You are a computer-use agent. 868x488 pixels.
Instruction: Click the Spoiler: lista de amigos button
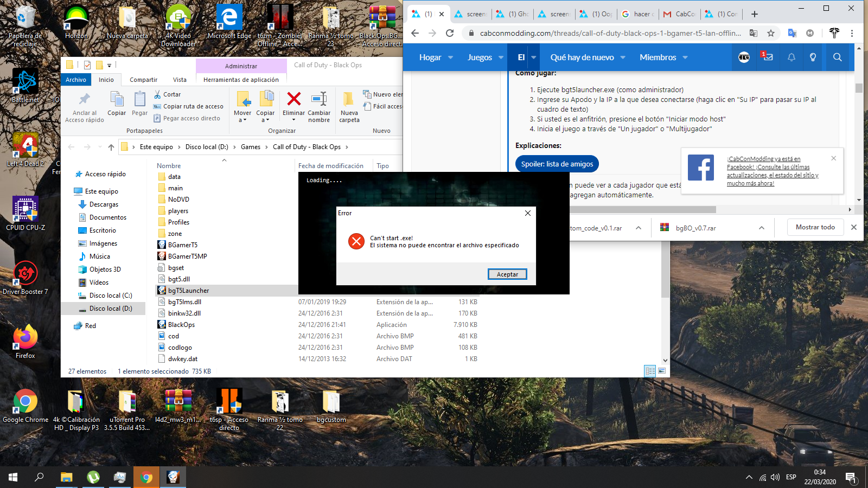pyautogui.click(x=557, y=164)
